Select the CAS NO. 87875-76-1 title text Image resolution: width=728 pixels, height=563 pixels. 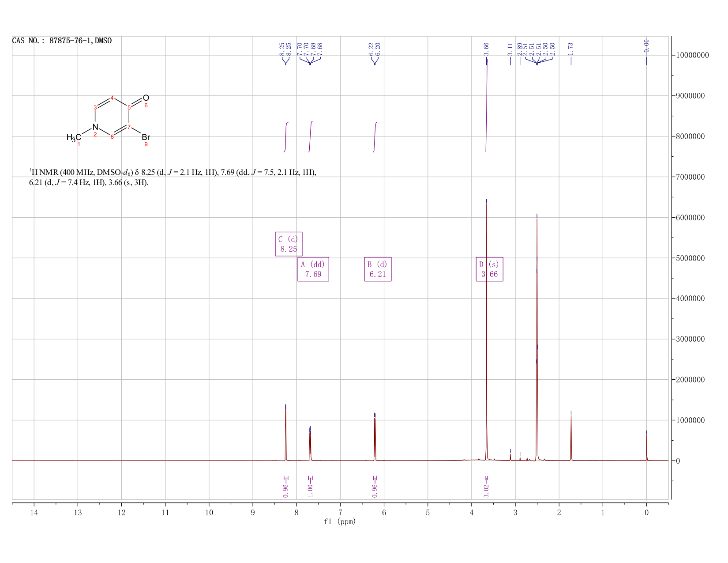point(62,41)
